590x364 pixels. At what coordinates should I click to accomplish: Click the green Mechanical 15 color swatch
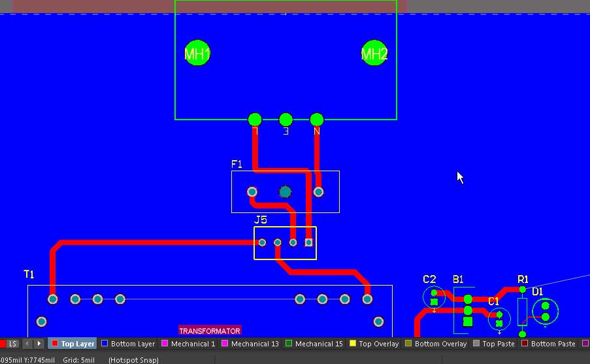click(289, 344)
